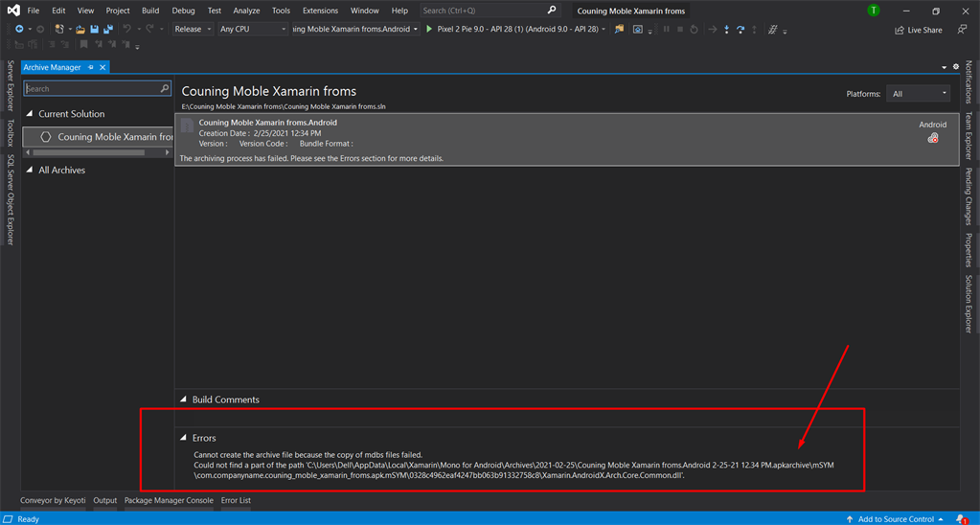Viewport: 980px width, 525px height.
Task: Collapse the All Archives section
Action: pyautogui.click(x=30, y=170)
